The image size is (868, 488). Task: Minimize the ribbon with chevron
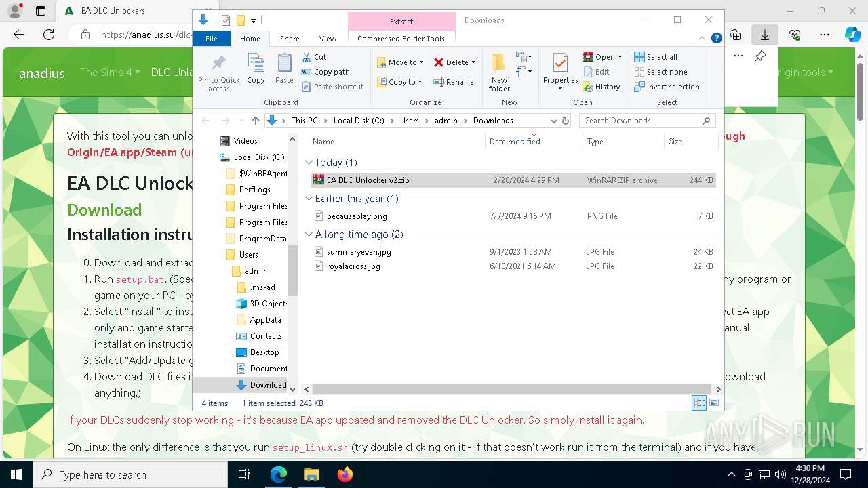click(703, 39)
